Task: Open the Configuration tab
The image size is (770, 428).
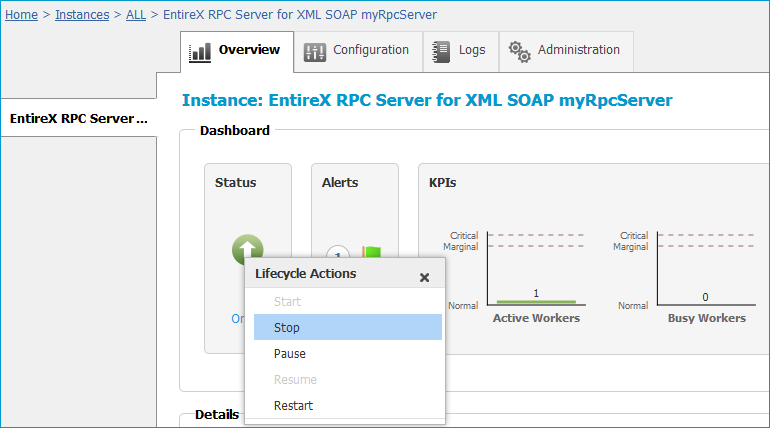Action: pos(358,52)
